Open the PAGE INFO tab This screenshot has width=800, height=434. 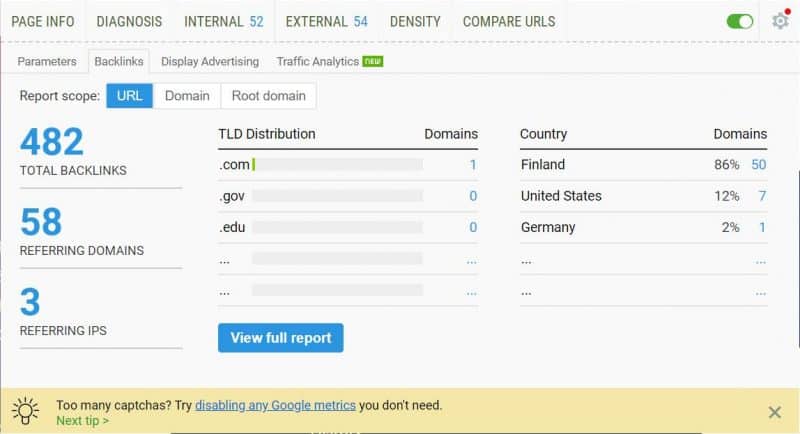(43, 21)
